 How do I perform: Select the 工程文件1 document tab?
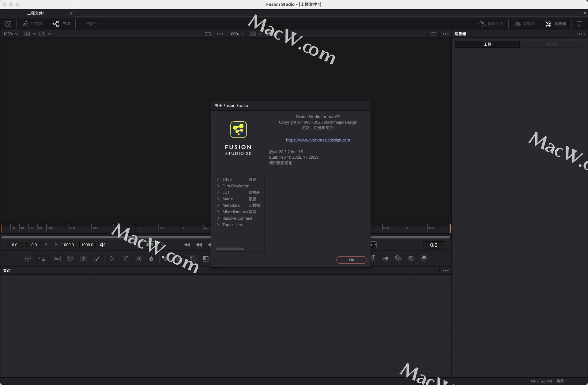(36, 13)
